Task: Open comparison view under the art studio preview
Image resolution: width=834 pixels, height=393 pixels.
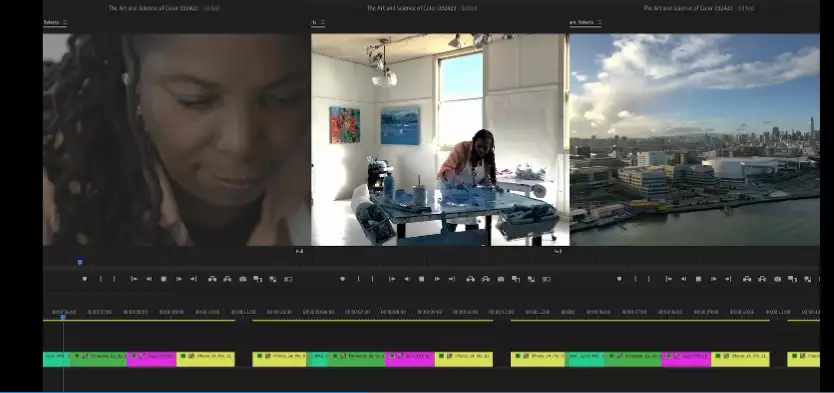Action: click(546, 279)
